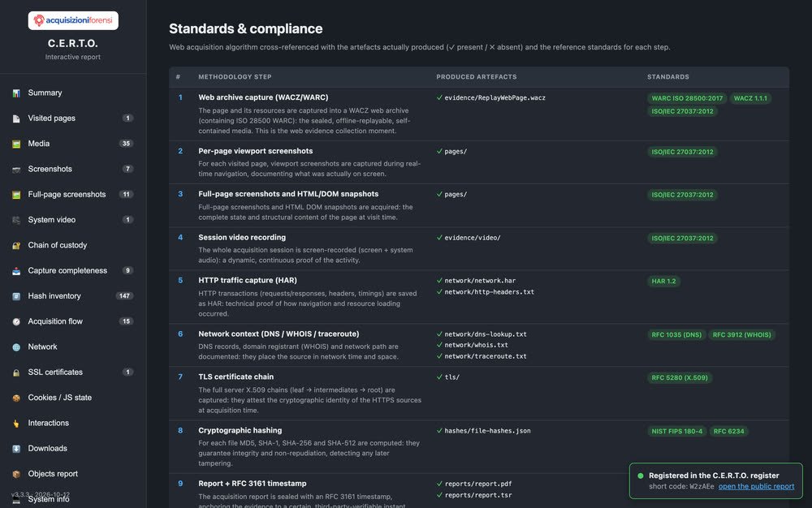812x508 pixels.
Task: Click the Acquisition flow count badge 15
Action: tap(126, 321)
